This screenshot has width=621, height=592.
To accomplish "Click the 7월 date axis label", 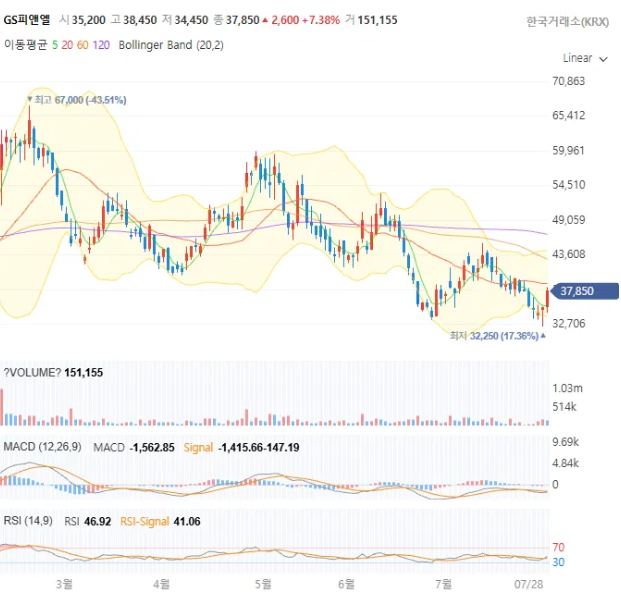I will click(x=443, y=584).
